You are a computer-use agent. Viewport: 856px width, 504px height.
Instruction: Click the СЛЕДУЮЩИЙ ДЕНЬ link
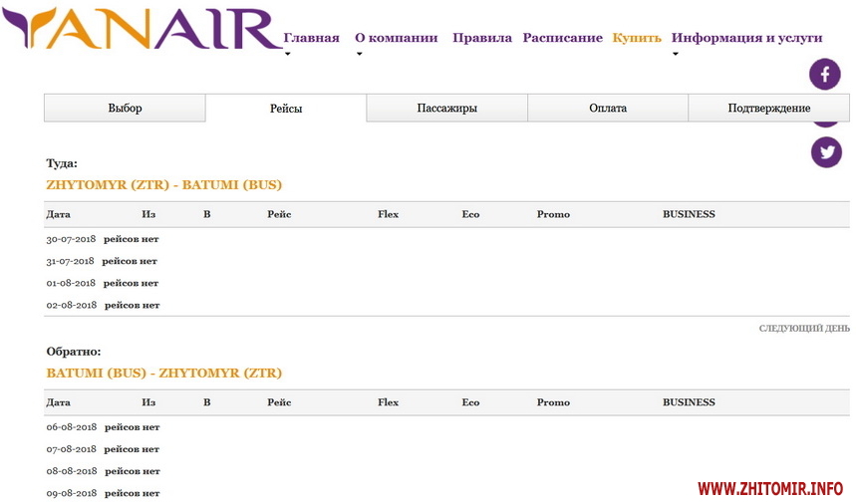(x=803, y=328)
